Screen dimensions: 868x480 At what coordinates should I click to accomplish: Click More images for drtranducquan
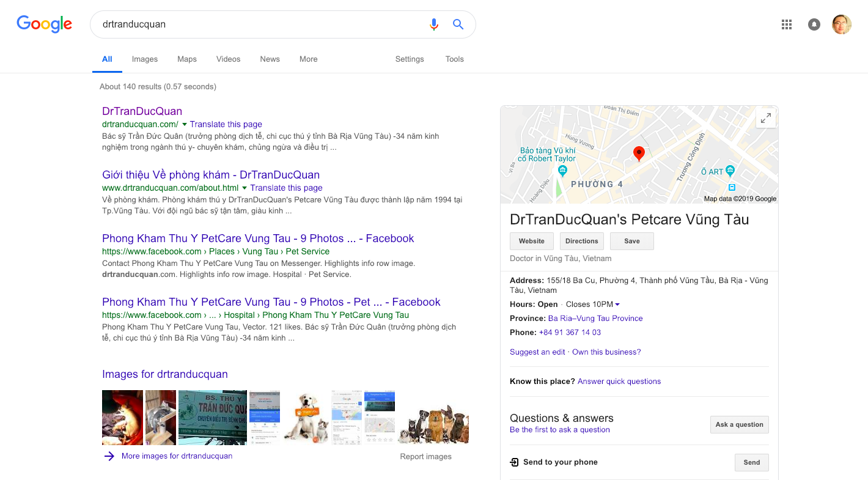177,456
